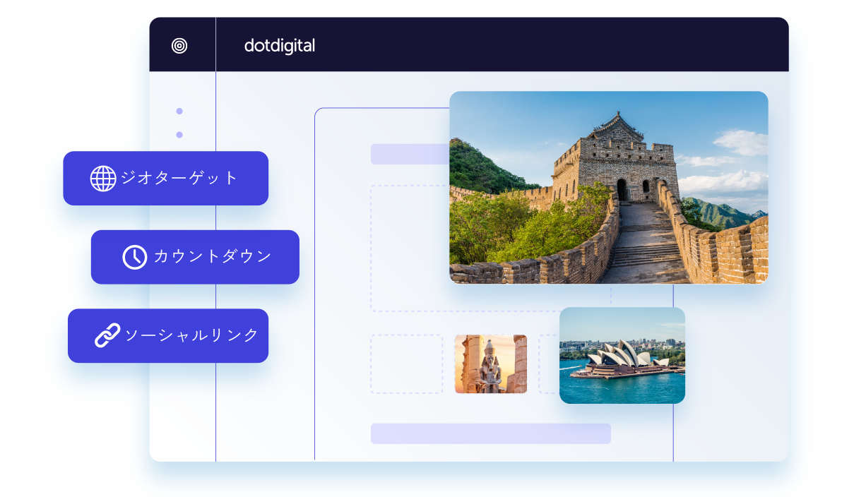The width and height of the screenshot is (866, 504).
Task: Select the Sydney Opera House image
Action: tap(622, 355)
